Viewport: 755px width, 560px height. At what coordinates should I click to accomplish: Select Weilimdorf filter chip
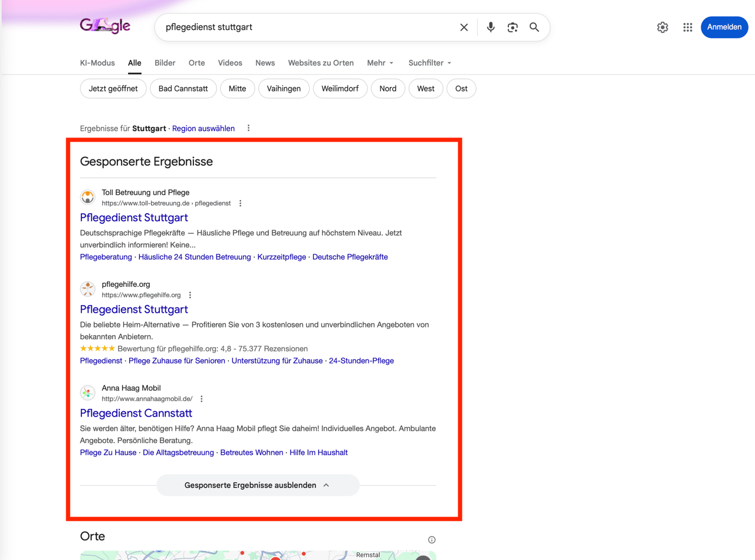tap(340, 89)
